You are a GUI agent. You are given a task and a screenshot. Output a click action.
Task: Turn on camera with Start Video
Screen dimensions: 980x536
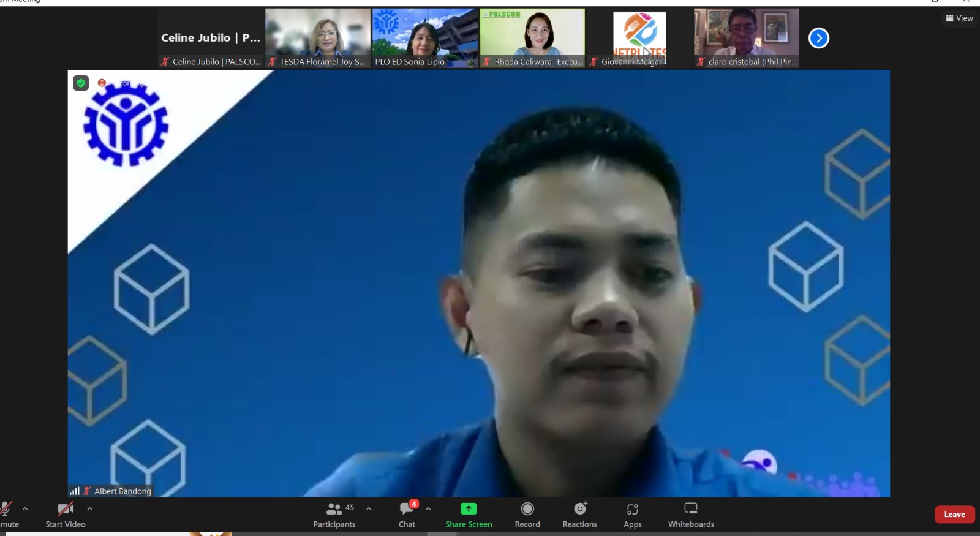[66, 515]
